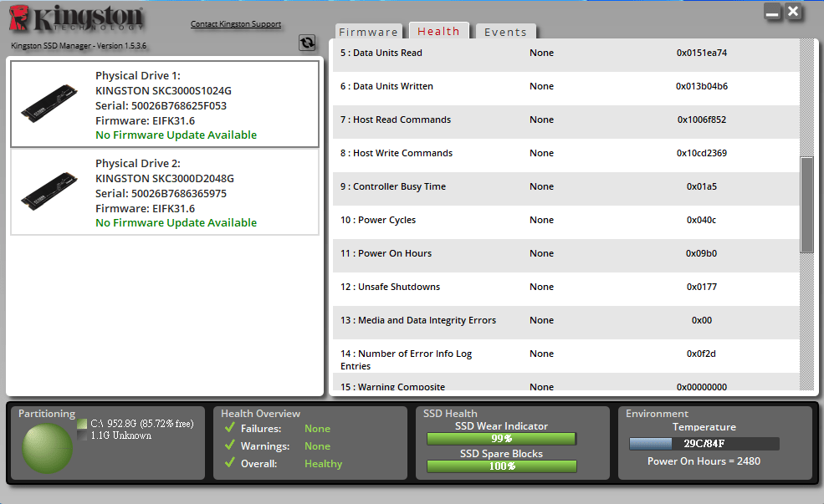Click the Temperature 29C/84F bar
824x504 pixels.
pos(704,444)
